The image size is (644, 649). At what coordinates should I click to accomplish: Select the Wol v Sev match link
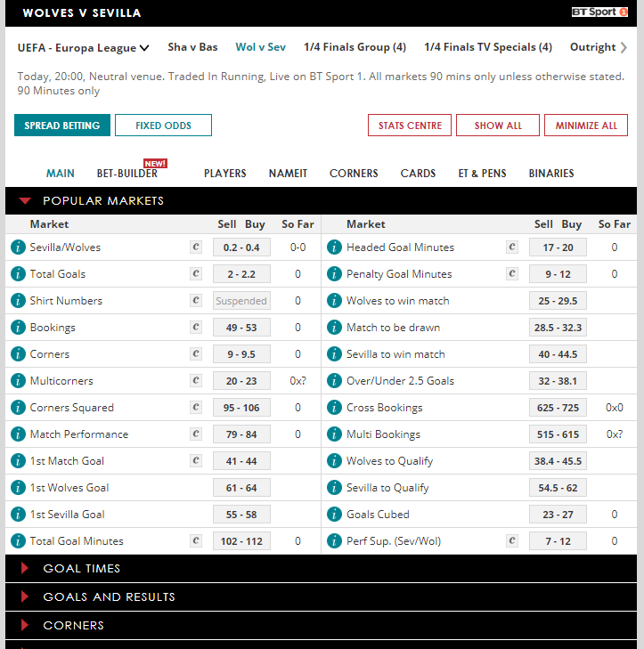[260, 47]
